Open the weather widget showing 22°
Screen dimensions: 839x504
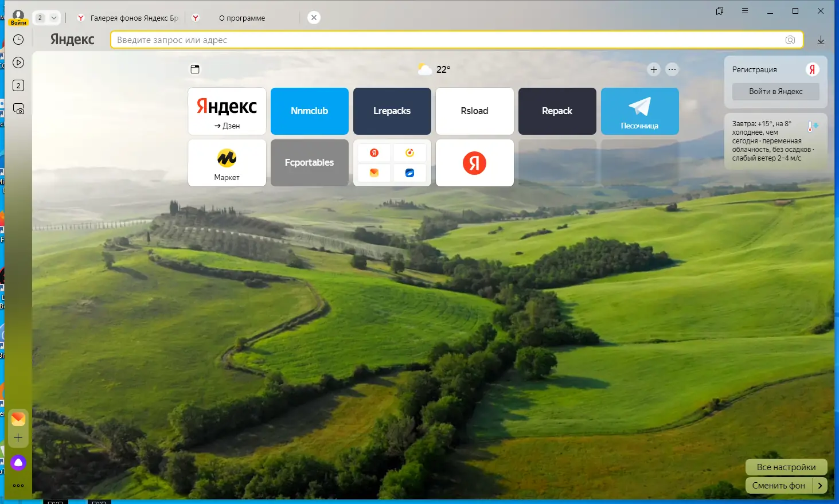click(434, 69)
